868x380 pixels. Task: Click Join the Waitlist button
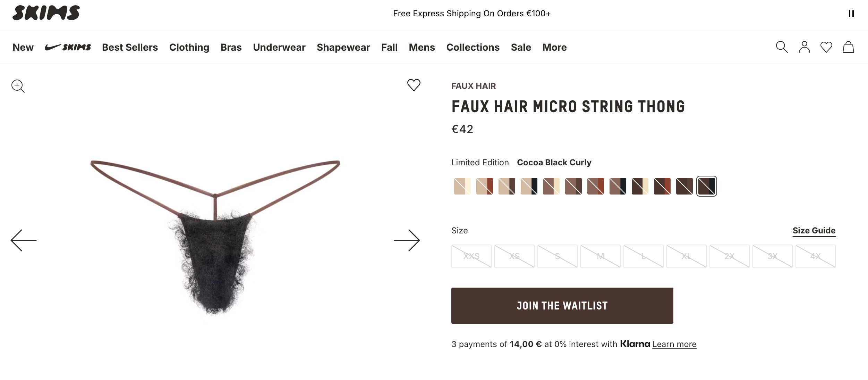point(562,306)
